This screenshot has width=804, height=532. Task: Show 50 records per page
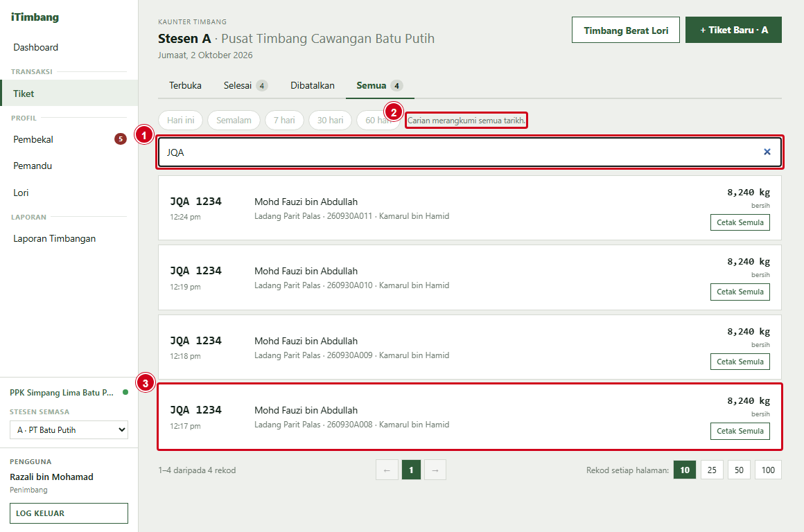click(x=739, y=470)
